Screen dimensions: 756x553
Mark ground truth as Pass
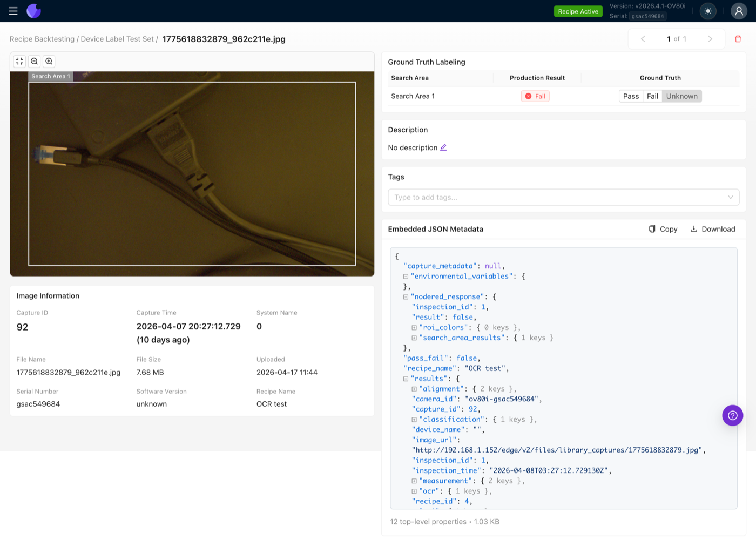tap(631, 96)
